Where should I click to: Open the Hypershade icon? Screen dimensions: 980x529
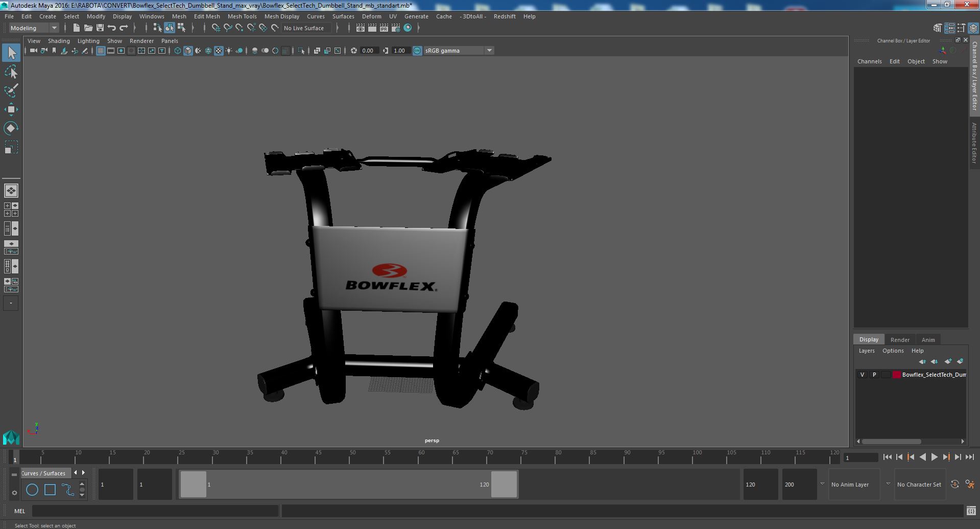pos(408,28)
